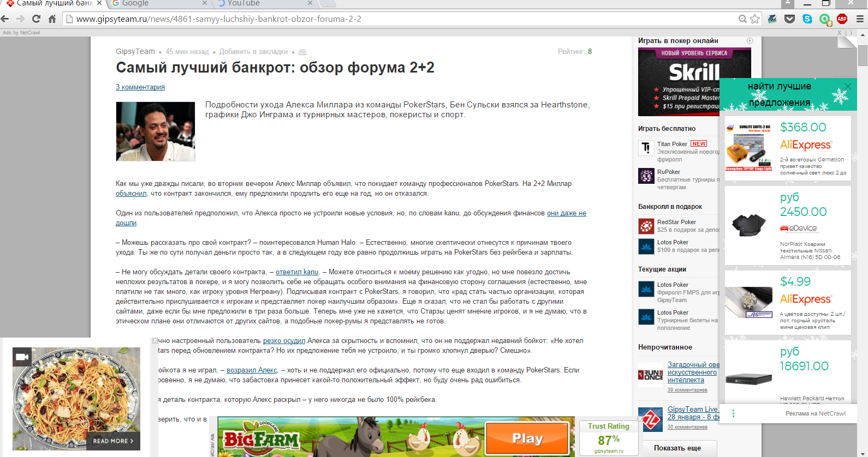868x457 pixels.
Task: Select the Самый лучший банкрот tab
Action: (52, 3)
